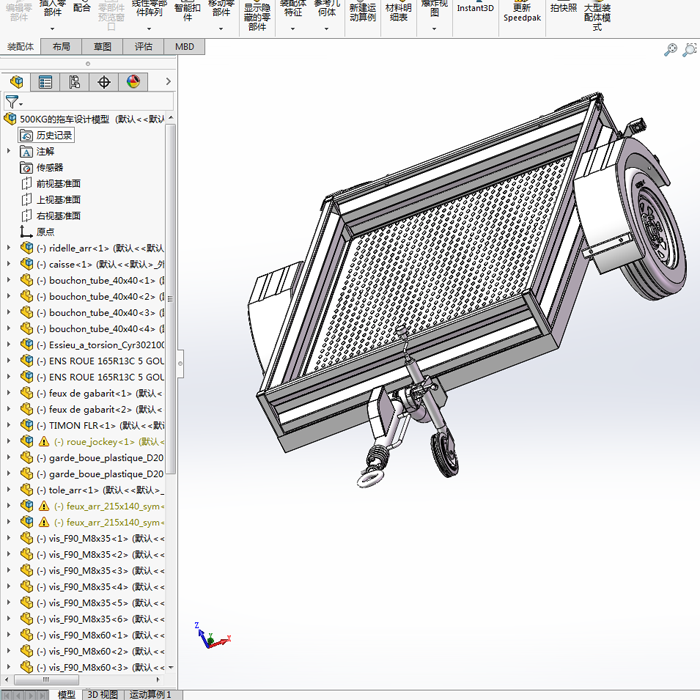Open the 材料明细表 bill of materials tool

click(x=398, y=12)
